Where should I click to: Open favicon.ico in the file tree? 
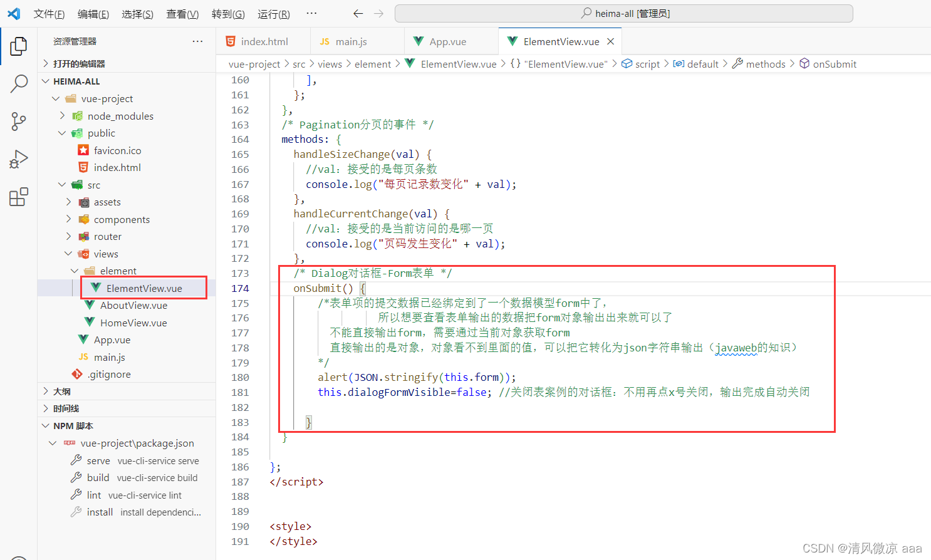[117, 150]
